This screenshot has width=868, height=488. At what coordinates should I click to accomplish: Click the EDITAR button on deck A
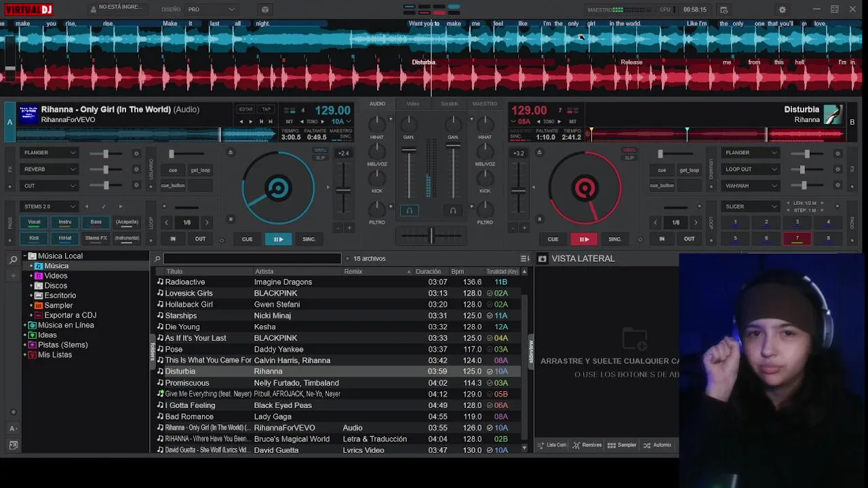245,109
